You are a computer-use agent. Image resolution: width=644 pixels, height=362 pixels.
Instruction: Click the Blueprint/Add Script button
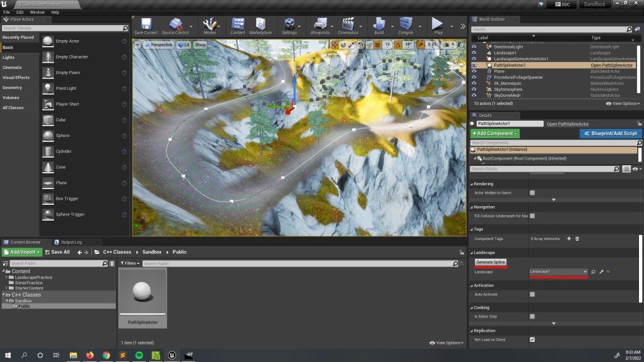pyautogui.click(x=610, y=133)
